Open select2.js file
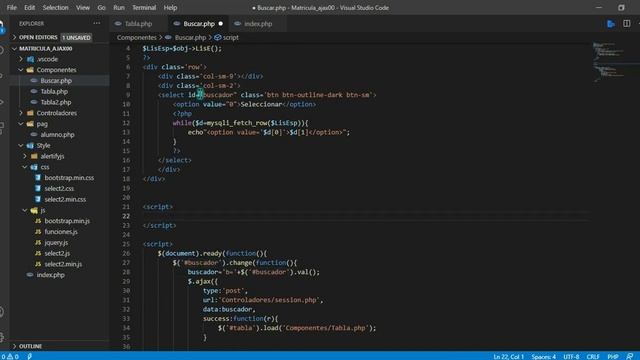Image resolution: width=640 pixels, height=360 pixels. click(x=57, y=253)
